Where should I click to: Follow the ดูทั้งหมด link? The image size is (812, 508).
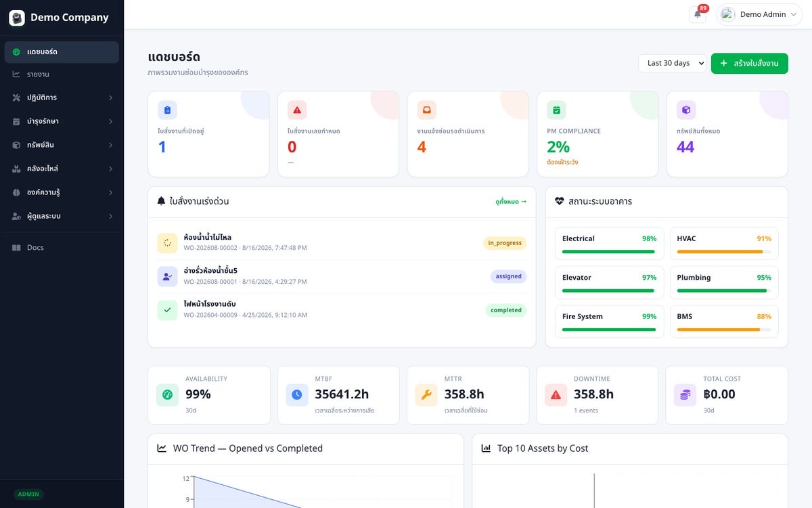tap(511, 202)
